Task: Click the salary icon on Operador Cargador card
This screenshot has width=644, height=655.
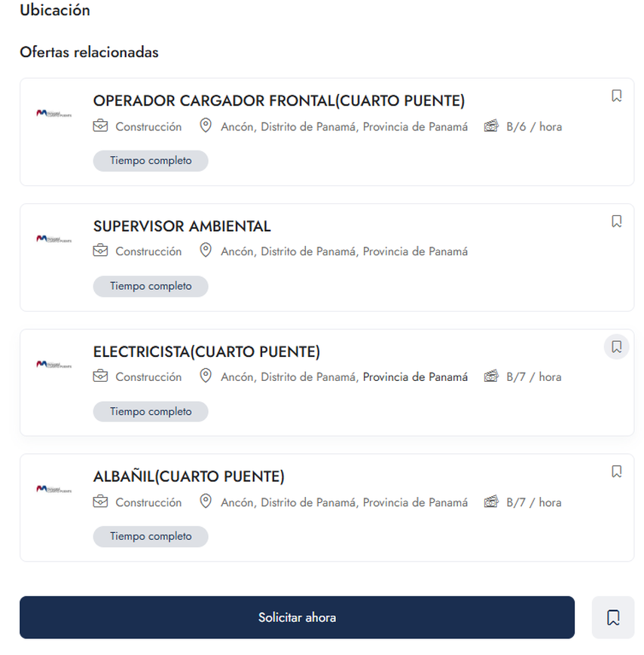Action: click(x=491, y=126)
